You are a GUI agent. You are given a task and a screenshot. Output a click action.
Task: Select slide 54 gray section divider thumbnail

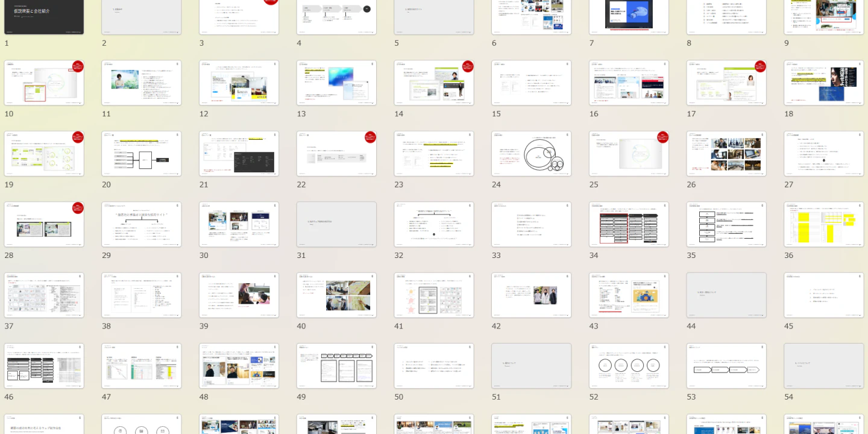point(824,366)
